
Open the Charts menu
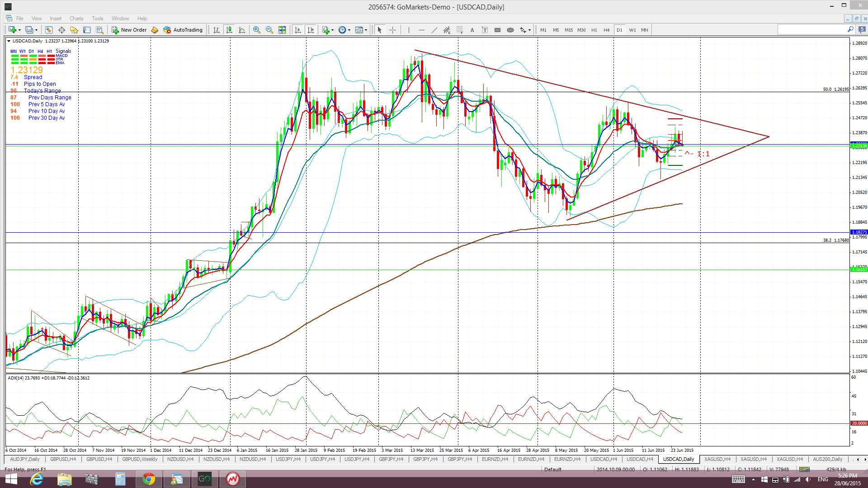[x=76, y=19]
